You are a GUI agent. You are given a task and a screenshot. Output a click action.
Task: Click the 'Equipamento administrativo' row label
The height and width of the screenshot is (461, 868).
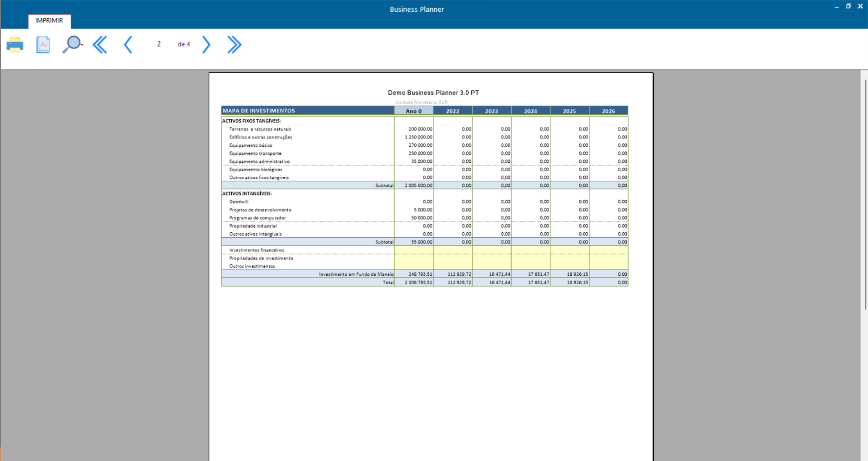259,161
